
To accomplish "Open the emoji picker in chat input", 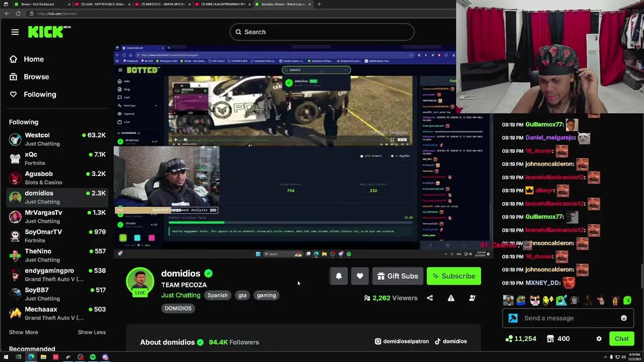I will [624, 318].
